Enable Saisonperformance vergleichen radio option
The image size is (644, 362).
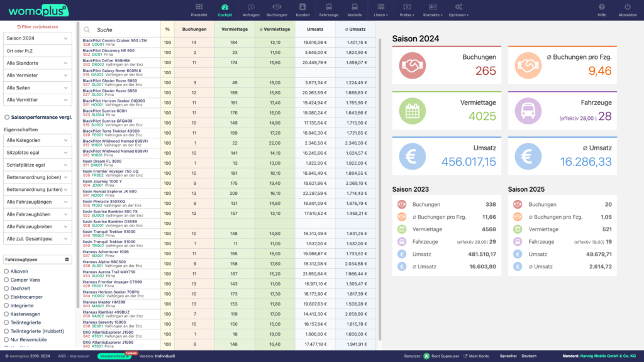(x=7, y=117)
